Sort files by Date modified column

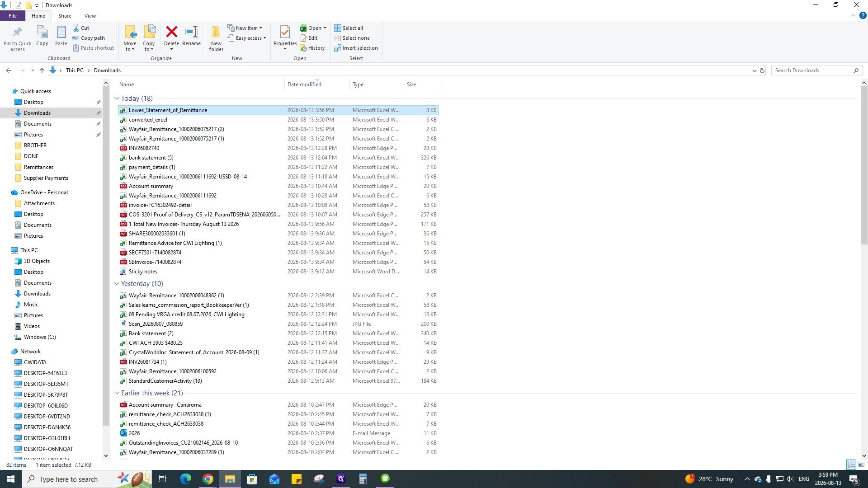coord(317,84)
